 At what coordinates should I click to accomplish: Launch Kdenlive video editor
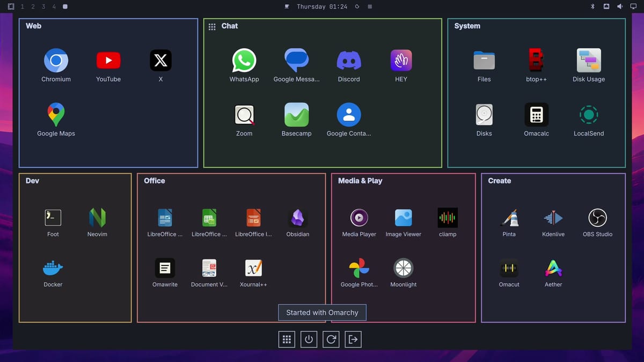point(553,217)
